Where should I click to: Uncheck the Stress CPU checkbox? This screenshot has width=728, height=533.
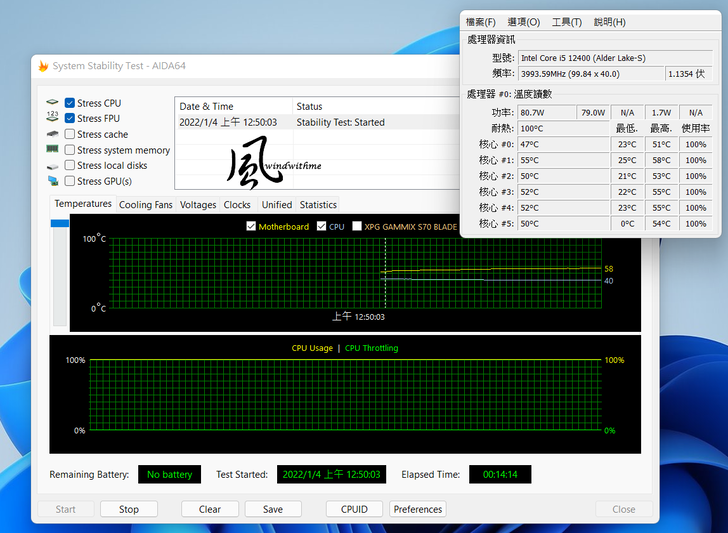(x=70, y=103)
